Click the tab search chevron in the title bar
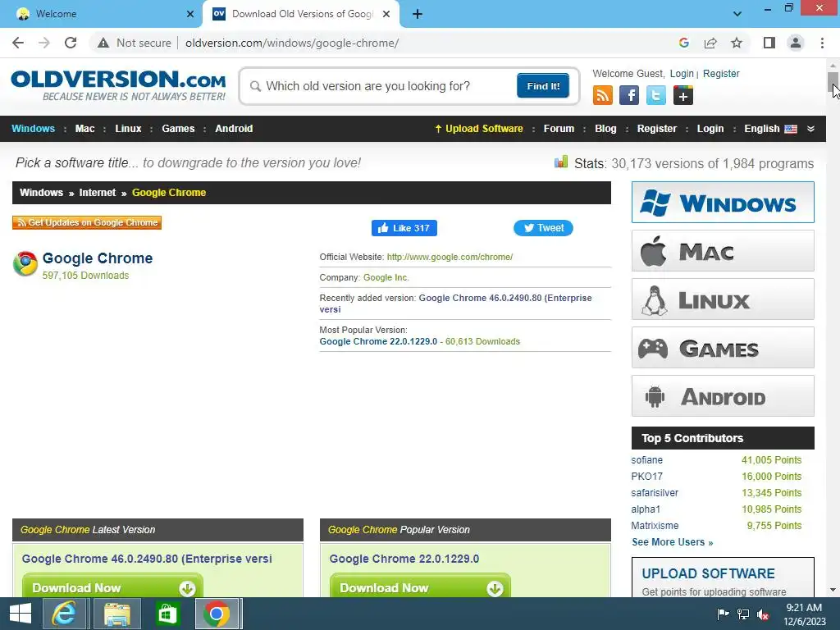This screenshot has height=630, width=840. (x=737, y=14)
